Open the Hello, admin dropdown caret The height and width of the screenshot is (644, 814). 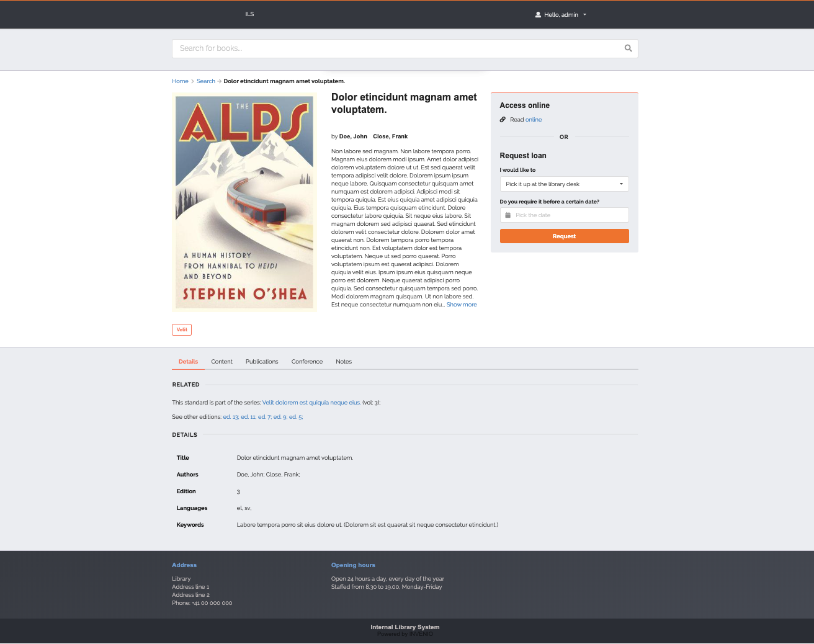click(x=584, y=15)
